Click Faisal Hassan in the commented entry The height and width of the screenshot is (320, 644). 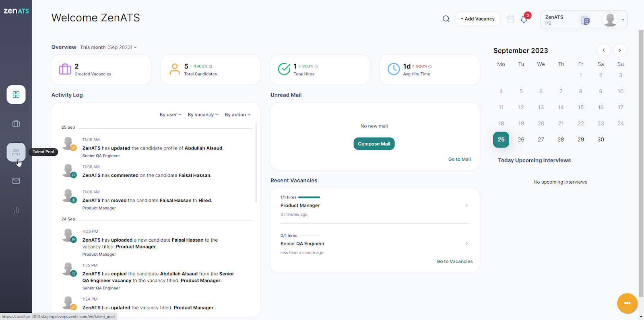(194, 175)
